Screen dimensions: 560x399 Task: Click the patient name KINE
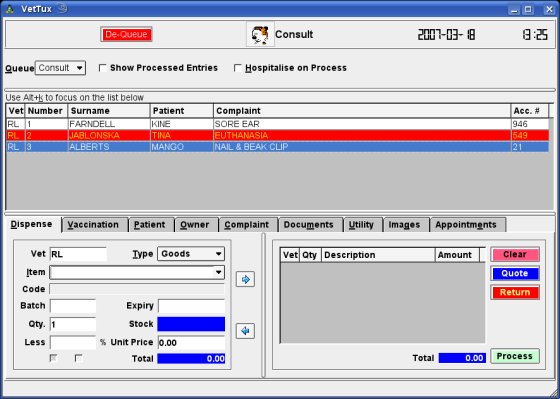tap(161, 124)
